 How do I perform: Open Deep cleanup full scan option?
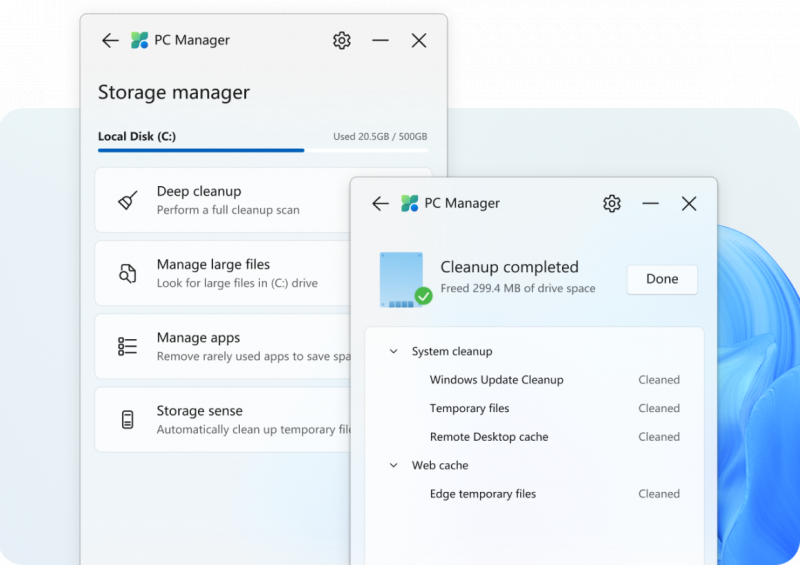[223, 200]
